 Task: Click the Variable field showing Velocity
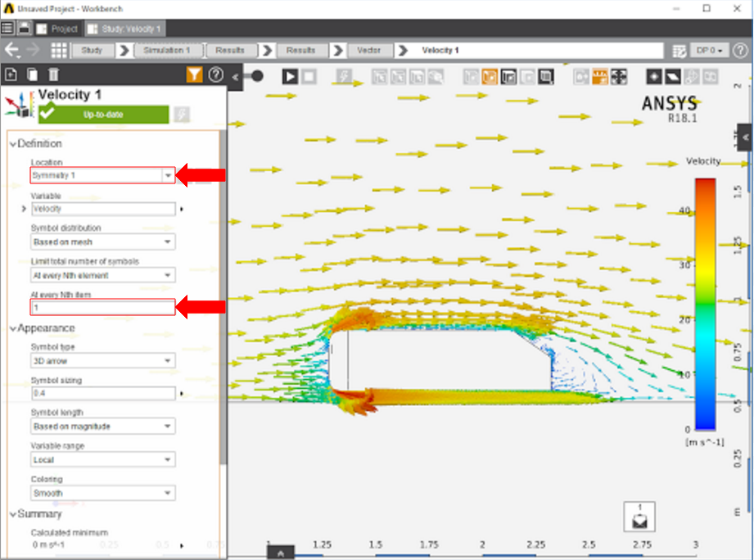(103, 209)
